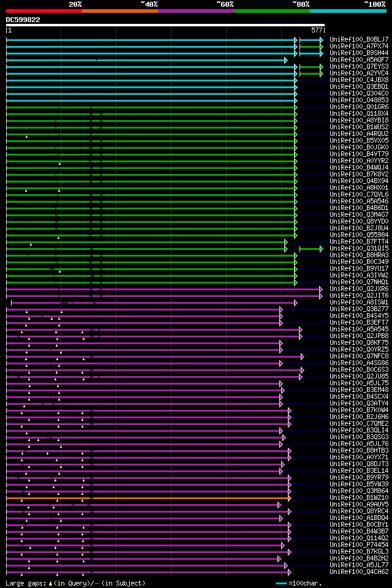Click the yellow gap marker on UniRef100_A4RQU2 row
Viewport: 392px width, 588px height.
(26, 137)
